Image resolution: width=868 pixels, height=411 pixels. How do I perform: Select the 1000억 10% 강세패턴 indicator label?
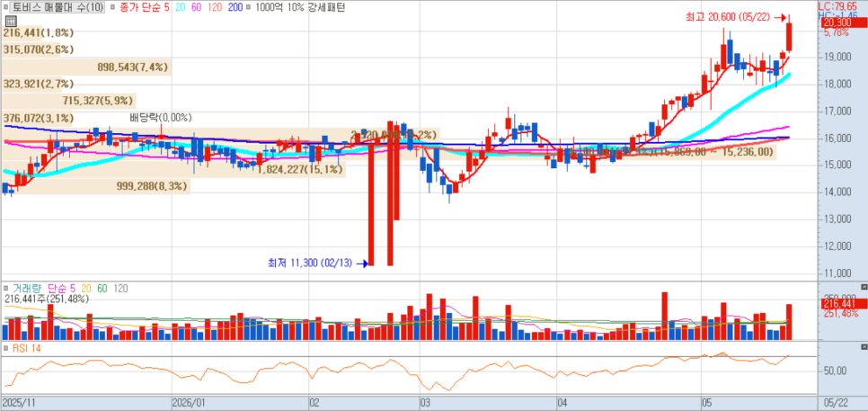pos(300,8)
